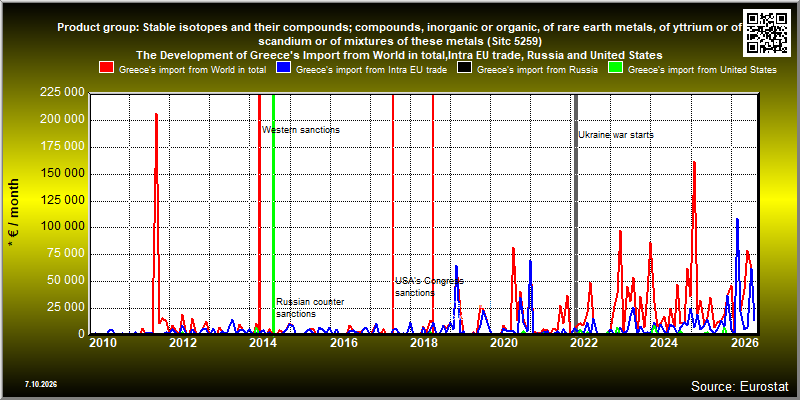Select legend text 'Greece's import from Intra EU trade'
Screen dimensions: 800x400
pyautogui.click(x=371, y=70)
